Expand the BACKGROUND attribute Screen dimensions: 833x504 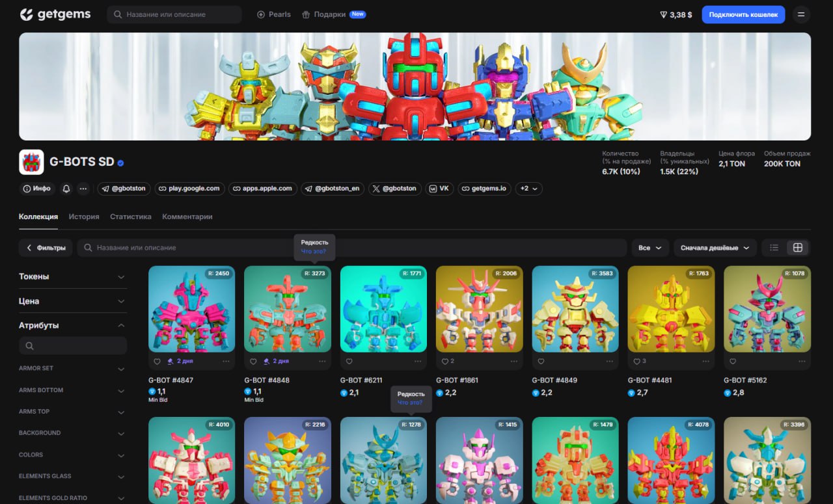tap(72, 433)
